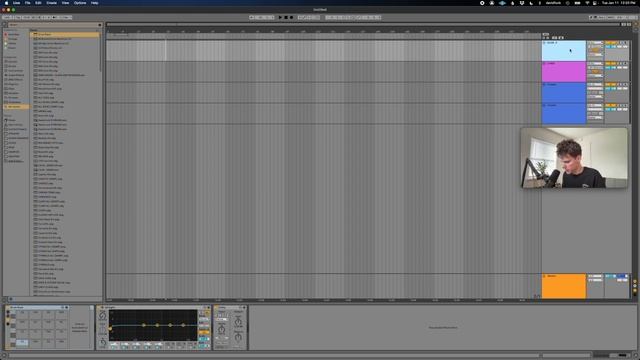Screen dimensions: 640x360
Task: Open the File menu
Action: 28,3
